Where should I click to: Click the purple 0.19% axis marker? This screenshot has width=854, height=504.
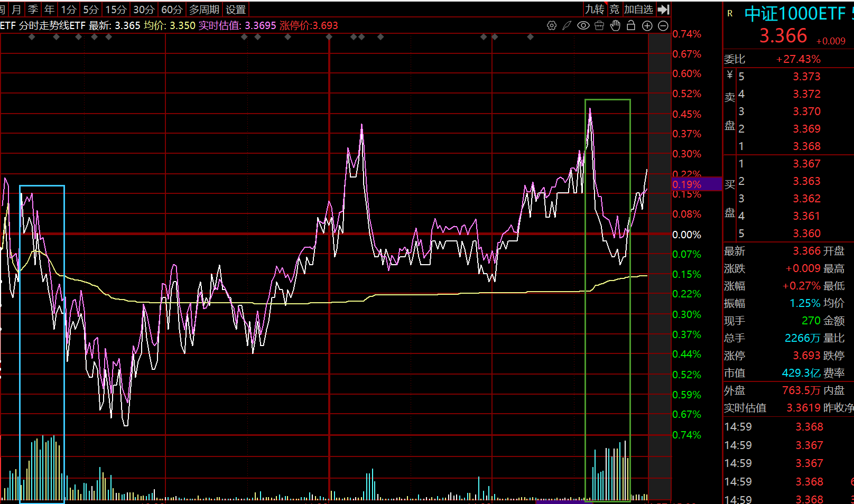[x=696, y=184]
